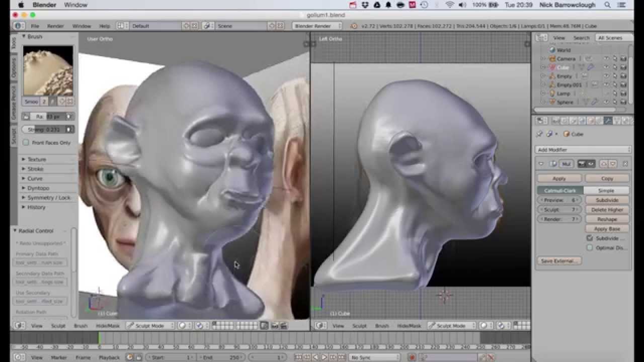Click the Apply modifier button
Viewport: 644px width, 362px height.
point(559,178)
